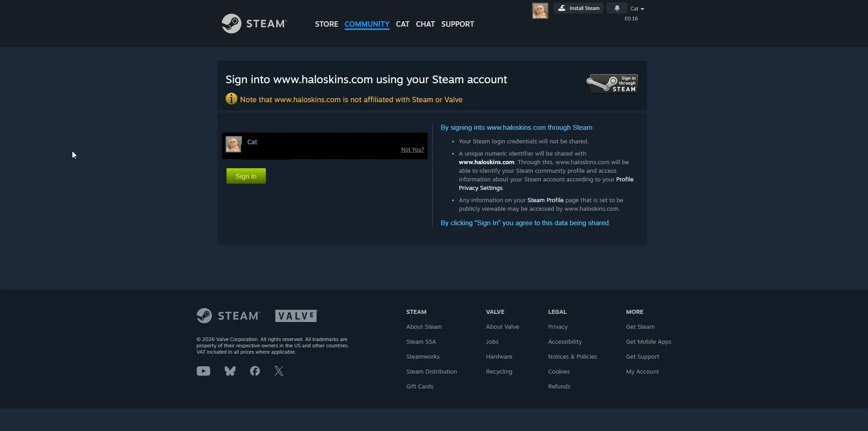Open the Steam Distribution footer link
Image resolution: width=868 pixels, height=431 pixels.
431,371
